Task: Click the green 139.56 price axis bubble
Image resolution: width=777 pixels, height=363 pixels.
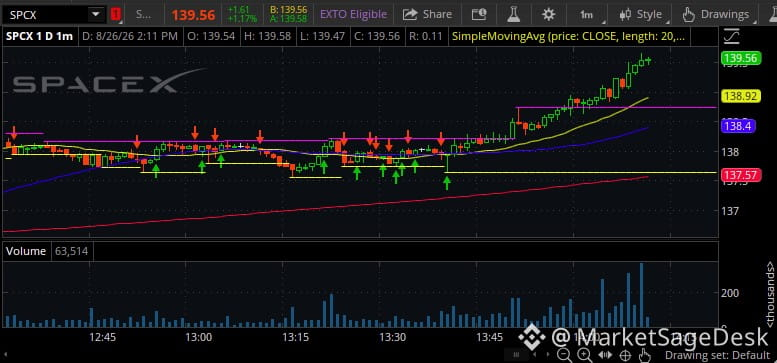Action: coord(740,58)
